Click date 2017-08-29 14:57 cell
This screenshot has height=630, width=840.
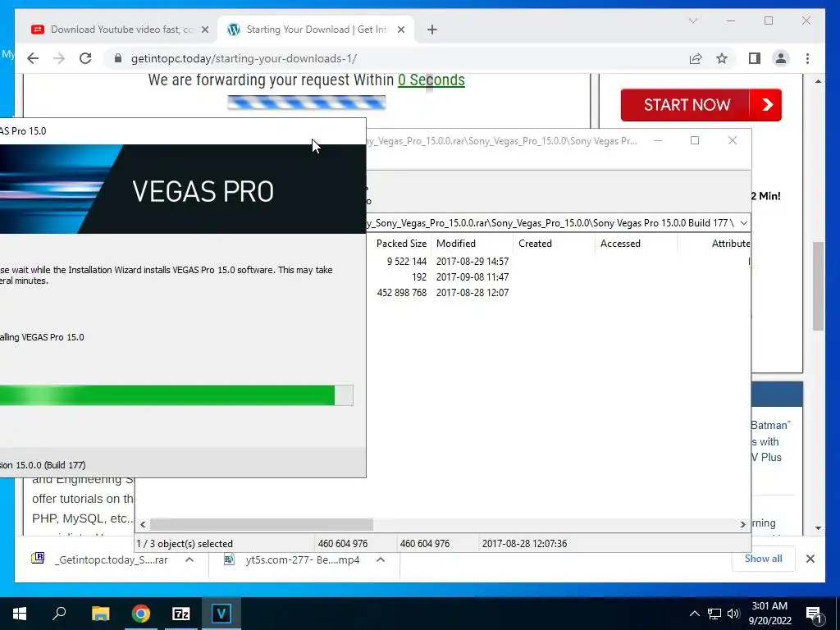point(472,262)
